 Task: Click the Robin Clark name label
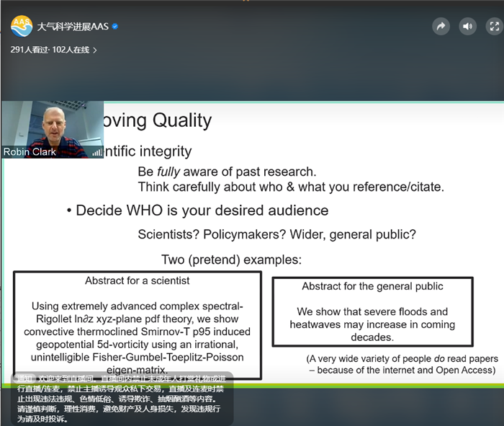click(30, 152)
